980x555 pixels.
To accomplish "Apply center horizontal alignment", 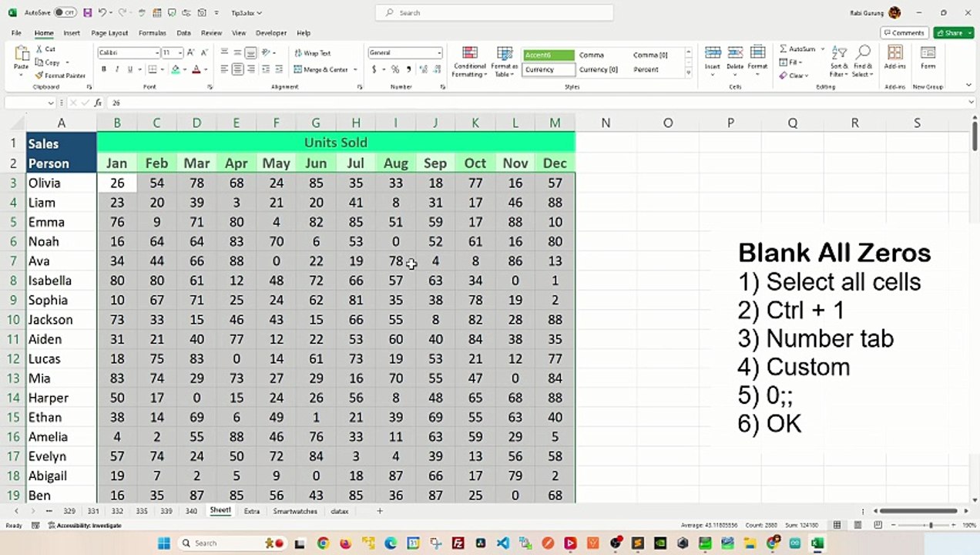I will pos(237,69).
